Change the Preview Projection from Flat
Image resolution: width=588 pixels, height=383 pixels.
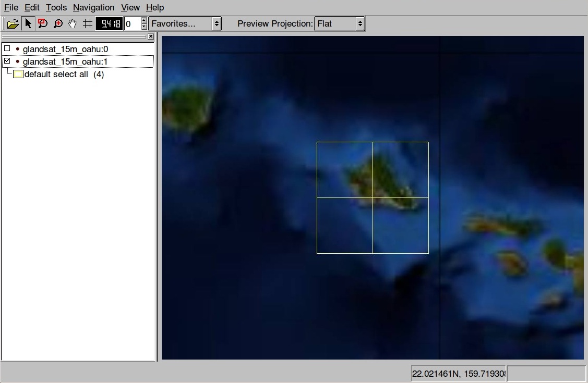(x=340, y=23)
